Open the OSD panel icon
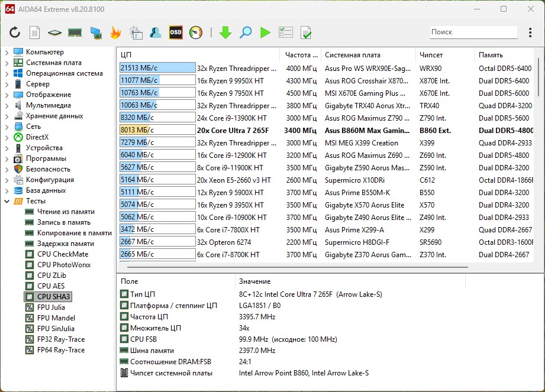This screenshot has width=545, height=392. [x=176, y=33]
